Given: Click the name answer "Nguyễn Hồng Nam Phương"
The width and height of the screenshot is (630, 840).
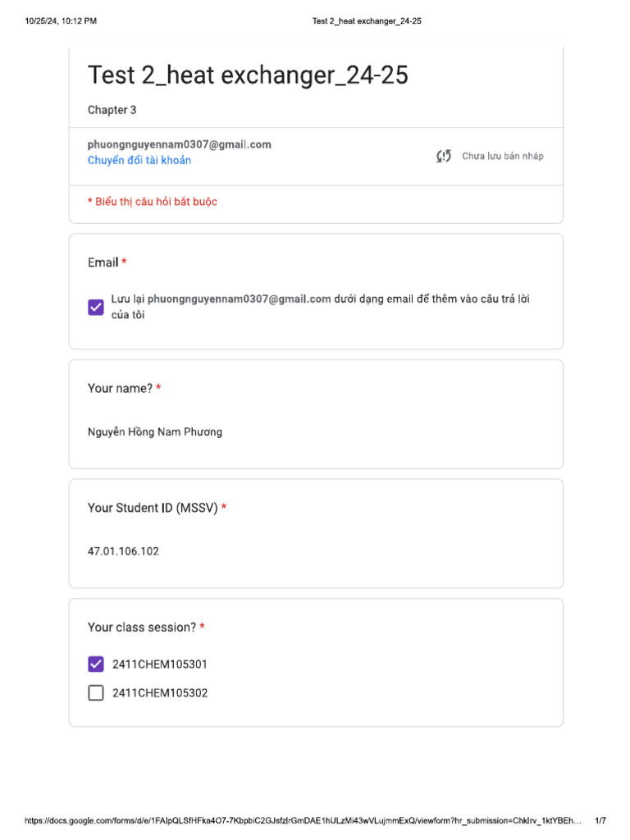Looking at the screenshot, I should coord(155,432).
